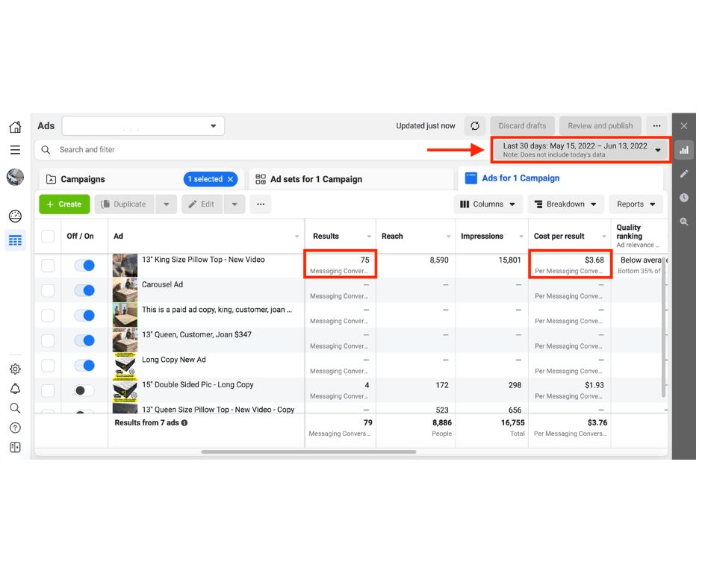Click the Review and publish button

[x=600, y=126]
